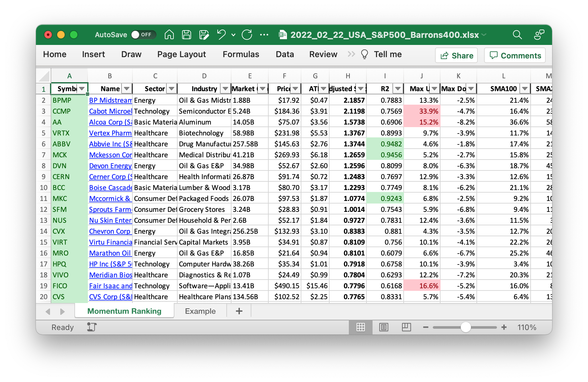
Task: Click the Share button
Action: (x=456, y=56)
